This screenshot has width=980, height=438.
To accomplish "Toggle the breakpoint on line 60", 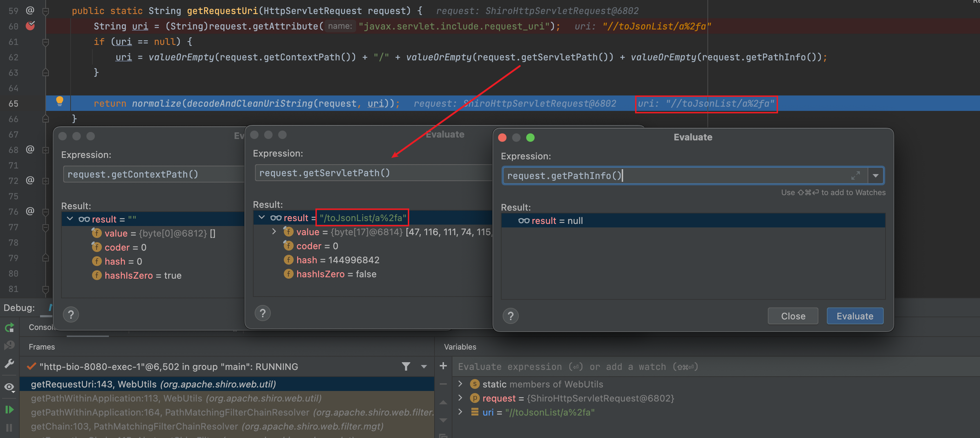I will (30, 26).
